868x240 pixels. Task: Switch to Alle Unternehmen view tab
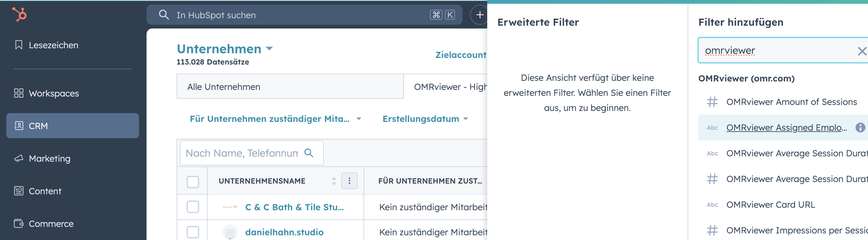click(x=290, y=86)
